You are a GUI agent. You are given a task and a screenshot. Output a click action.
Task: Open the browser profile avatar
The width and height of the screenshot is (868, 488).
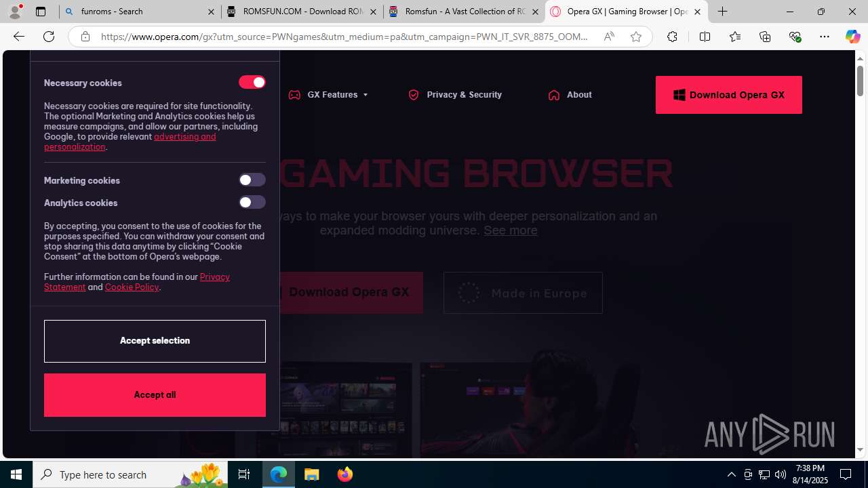15,12
